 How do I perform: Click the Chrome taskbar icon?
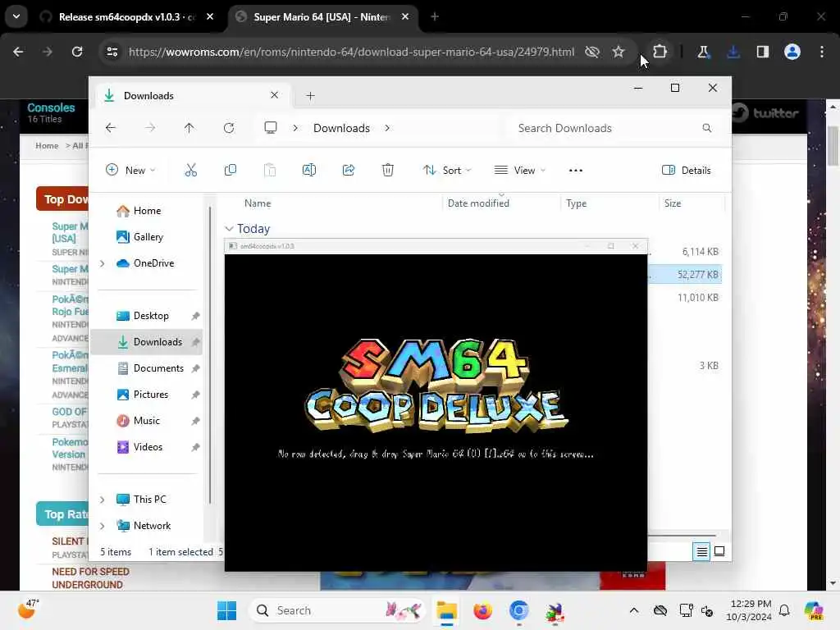tap(518, 610)
